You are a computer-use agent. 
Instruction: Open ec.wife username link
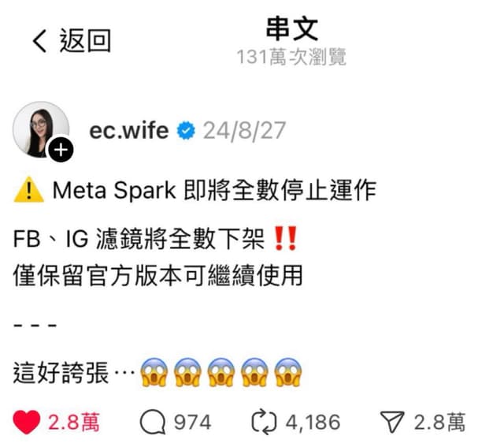[x=129, y=130]
